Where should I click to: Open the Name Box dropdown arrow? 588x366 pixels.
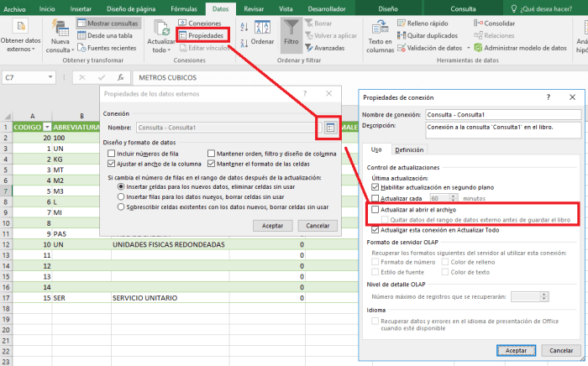50,77
